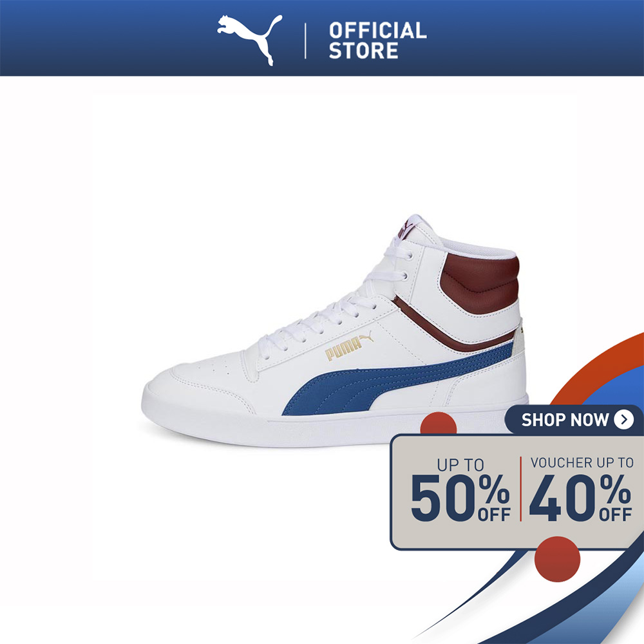Click the red circle above the voucher box

[438, 424]
